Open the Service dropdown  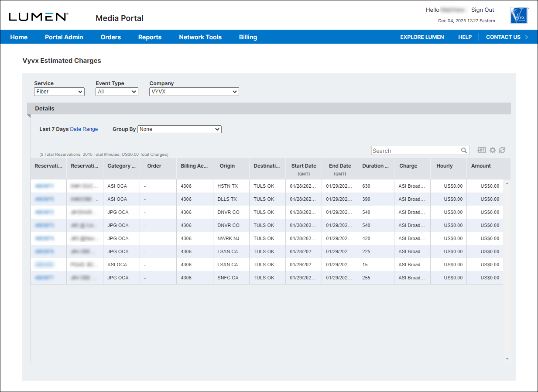[x=59, y=92]
